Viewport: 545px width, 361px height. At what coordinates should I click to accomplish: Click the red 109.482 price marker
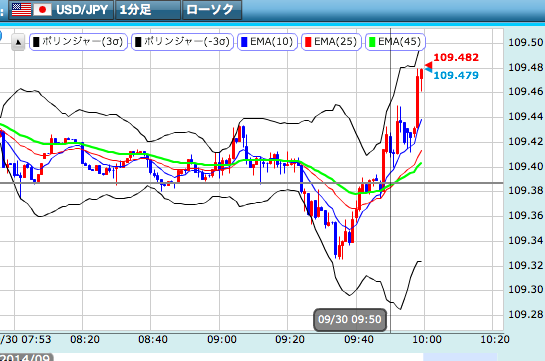452,57
